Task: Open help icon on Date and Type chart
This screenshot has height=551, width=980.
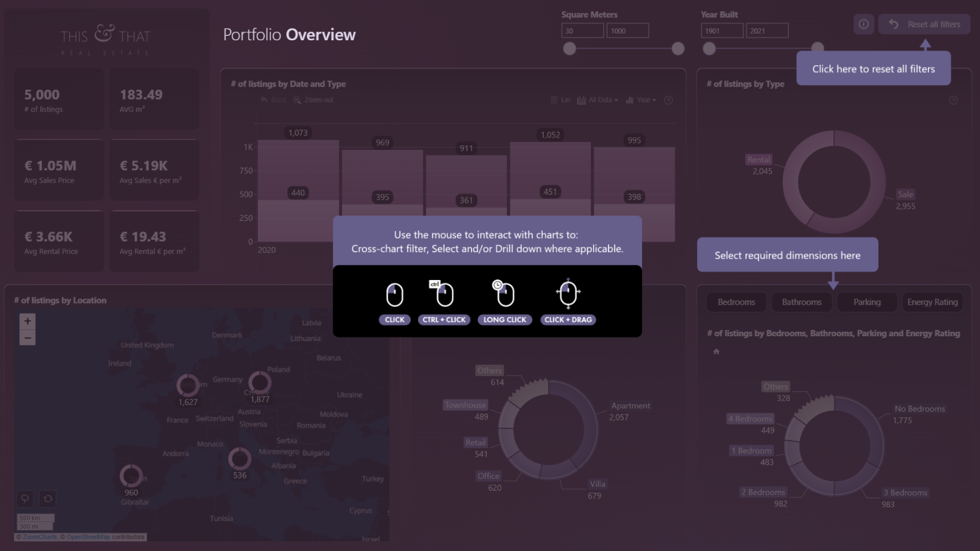Action: click(668, 100)
